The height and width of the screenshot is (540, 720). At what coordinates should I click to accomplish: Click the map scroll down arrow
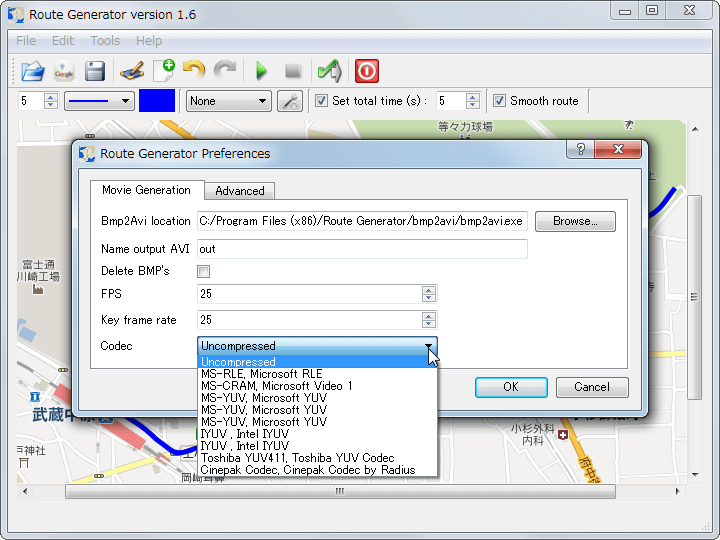(695, 475)
